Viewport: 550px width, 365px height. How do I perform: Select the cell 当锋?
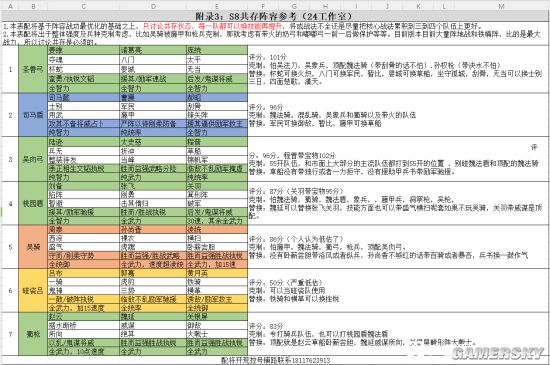[153, 160]
